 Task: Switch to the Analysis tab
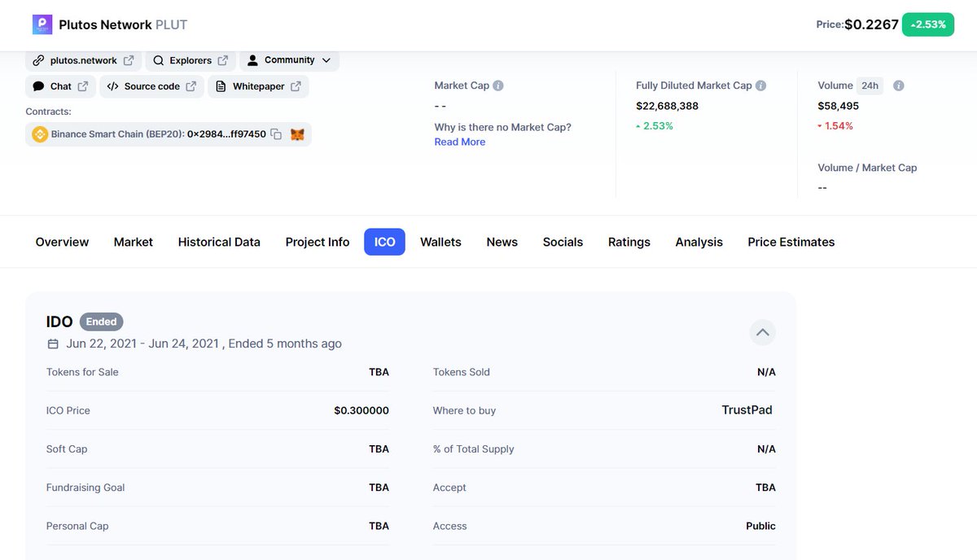699,242
